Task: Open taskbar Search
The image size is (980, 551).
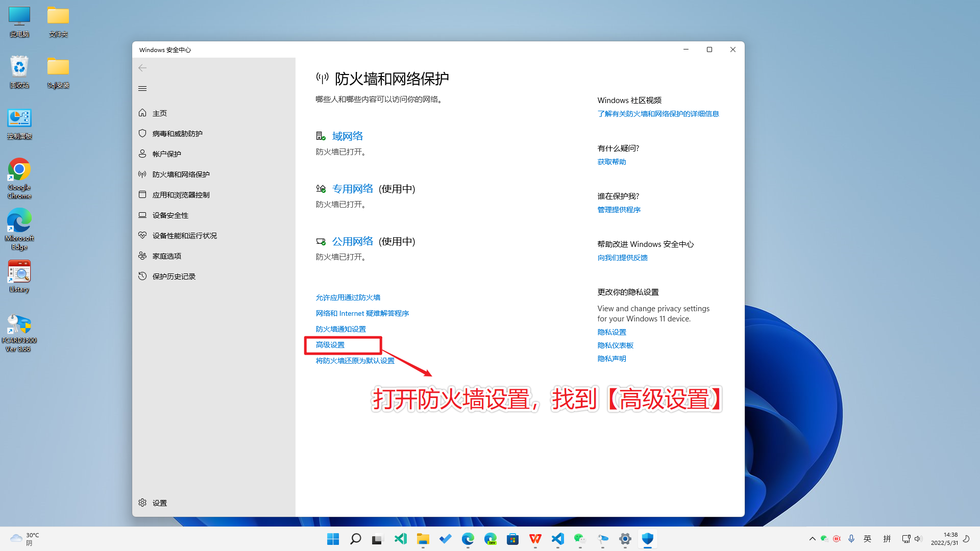Action: pyautogui.click(x=356, y=539)
